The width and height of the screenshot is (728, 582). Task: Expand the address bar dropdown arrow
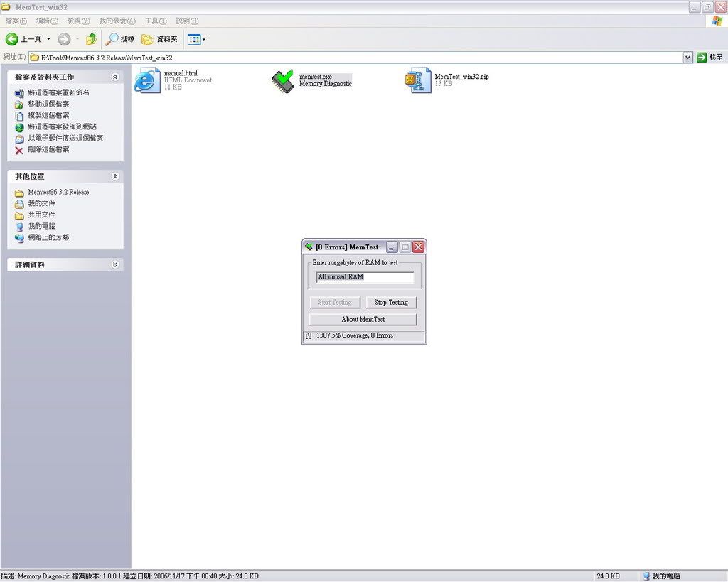pyautogui.click(x=687, y=57)
